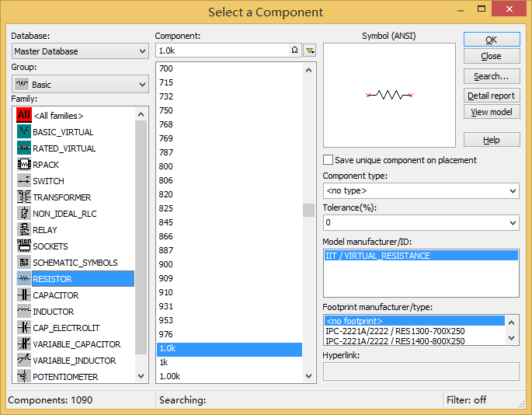This screenshot has height=415, width=532.
Task: Pick the POTENTIOMETER family icon
Action: click(x=23, y=377)
